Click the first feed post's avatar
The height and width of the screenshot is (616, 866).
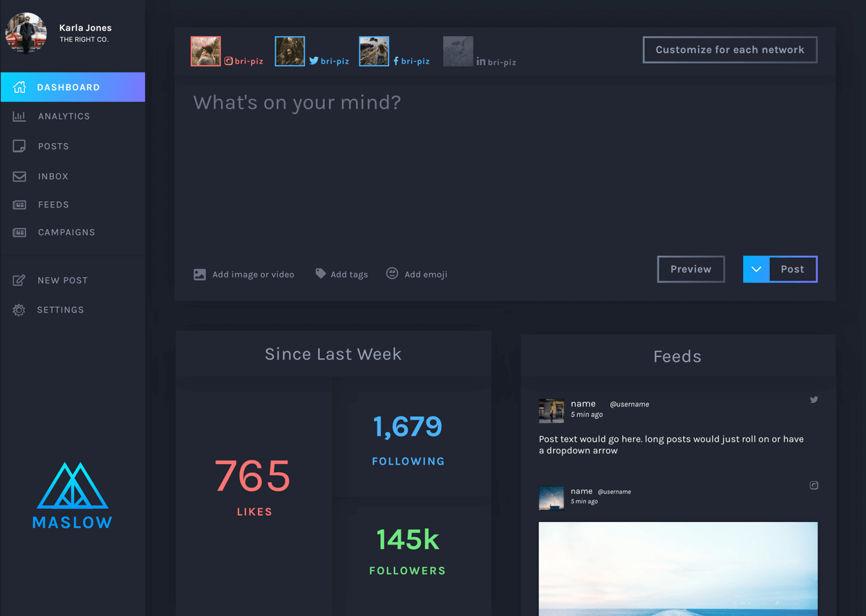pos(551,411)
